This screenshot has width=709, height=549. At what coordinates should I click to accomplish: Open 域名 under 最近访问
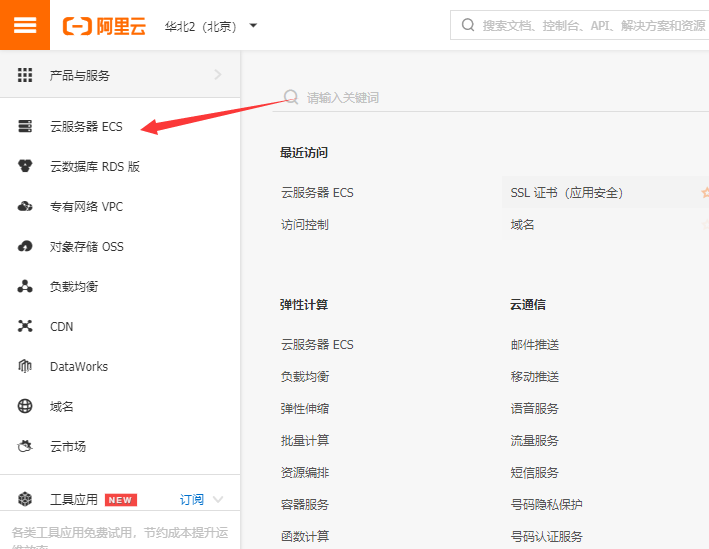tap(522, 225)
